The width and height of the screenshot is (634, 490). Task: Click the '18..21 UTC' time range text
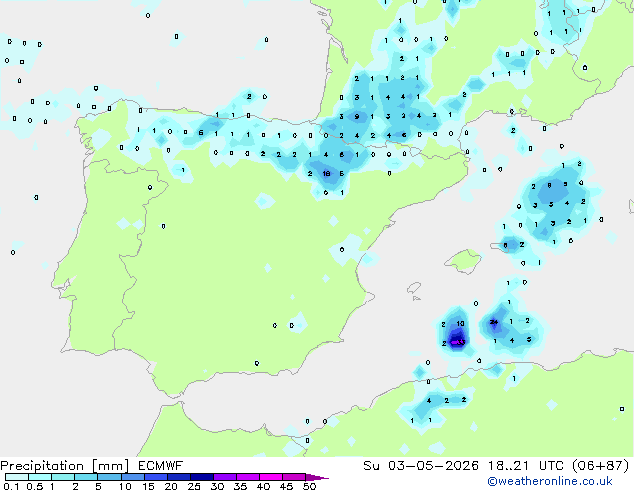526,466
